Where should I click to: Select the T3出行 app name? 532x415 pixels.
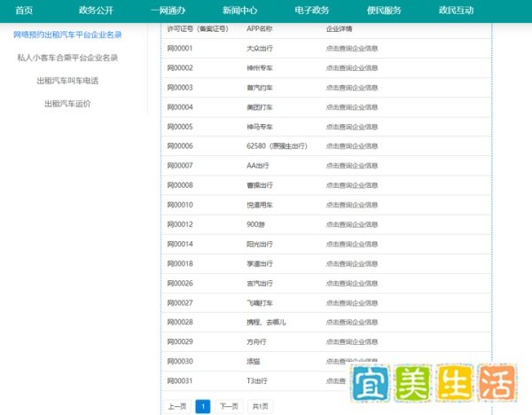point(257,381)
